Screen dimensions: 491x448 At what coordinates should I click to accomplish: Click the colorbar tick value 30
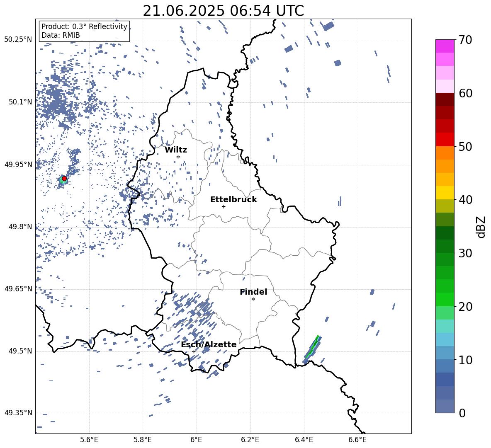pyautogui.click(x=465, y=253)
